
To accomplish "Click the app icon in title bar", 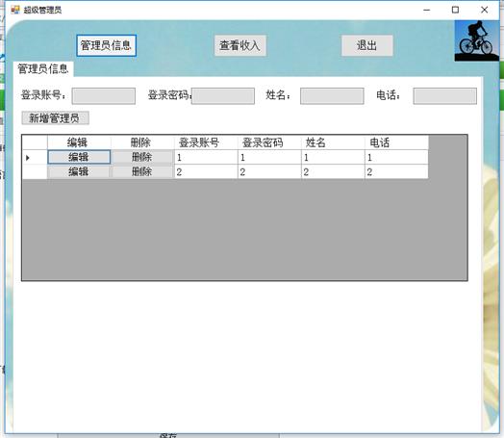I will pyautogui.click(x=14, y=10).
